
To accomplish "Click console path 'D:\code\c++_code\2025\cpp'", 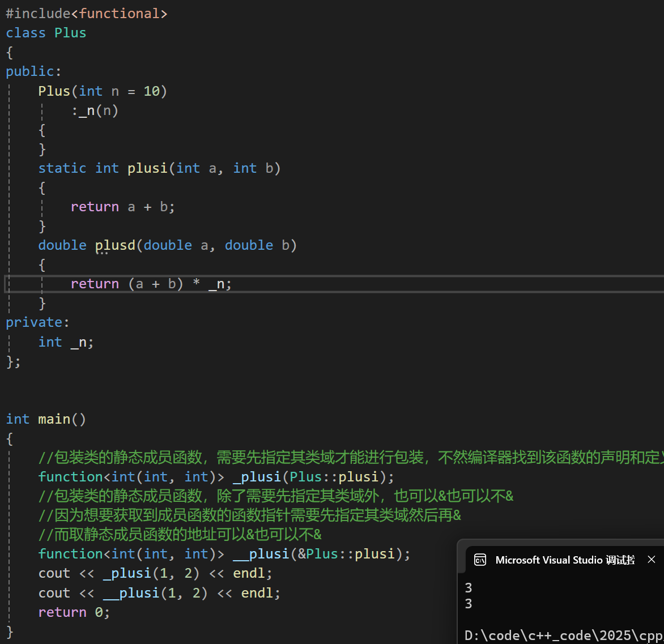I will [564, 635].
